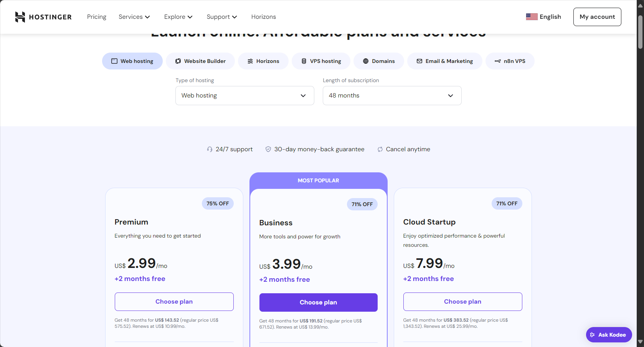Switch to Domains tab
The height and width of the screenshot is (347, 644).
pos(379,61)
